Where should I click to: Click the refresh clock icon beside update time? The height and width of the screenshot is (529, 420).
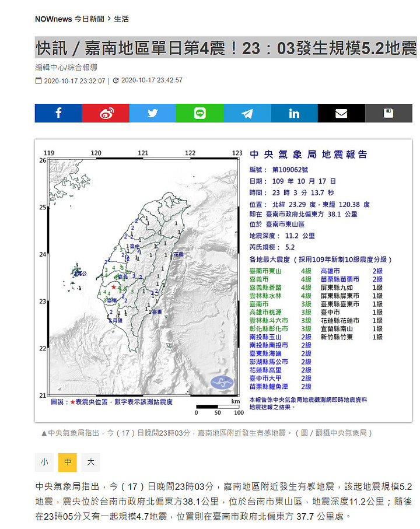tap(116, 80)
